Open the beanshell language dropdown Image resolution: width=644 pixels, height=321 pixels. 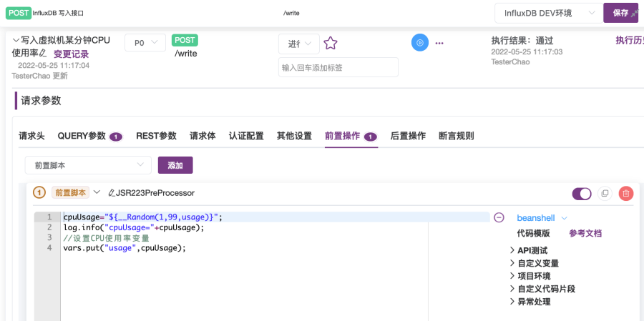[542, 218]
